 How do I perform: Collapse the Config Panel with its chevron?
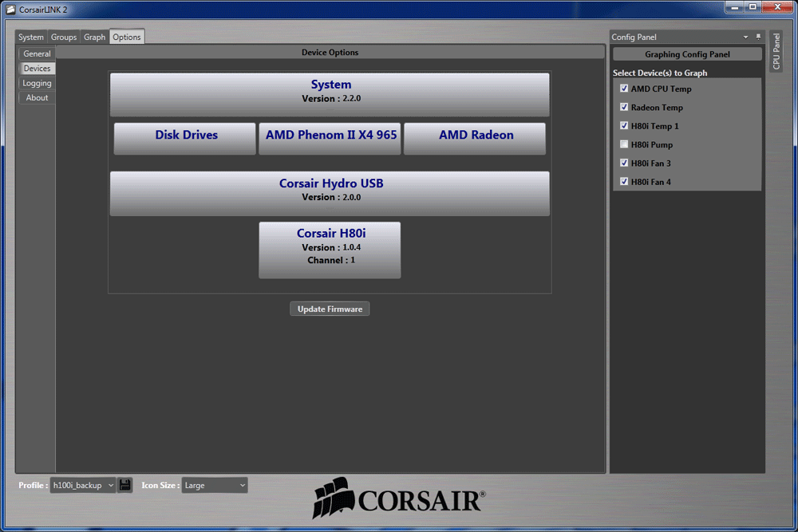[x=746, y=36]
